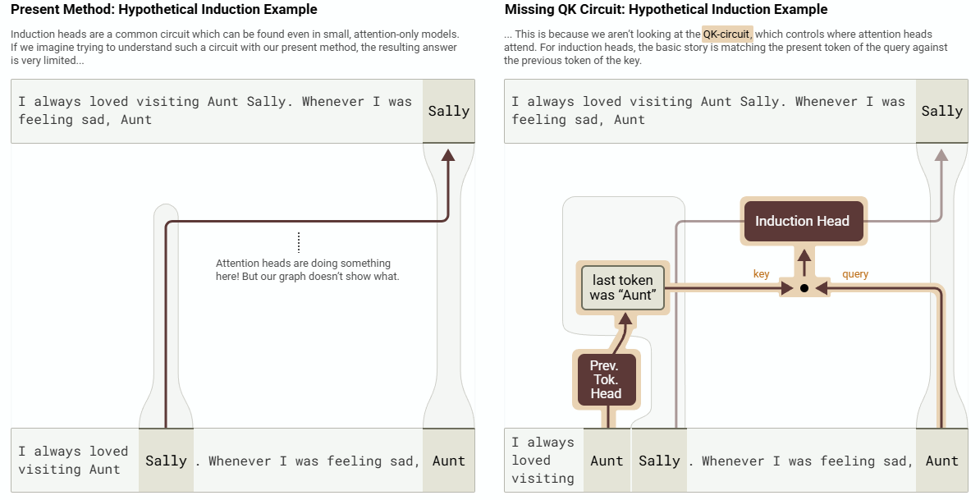The image size is (980, 500).
Task: Click the highlighted Aunt input token, left diagram
Action: coord(449,461)
